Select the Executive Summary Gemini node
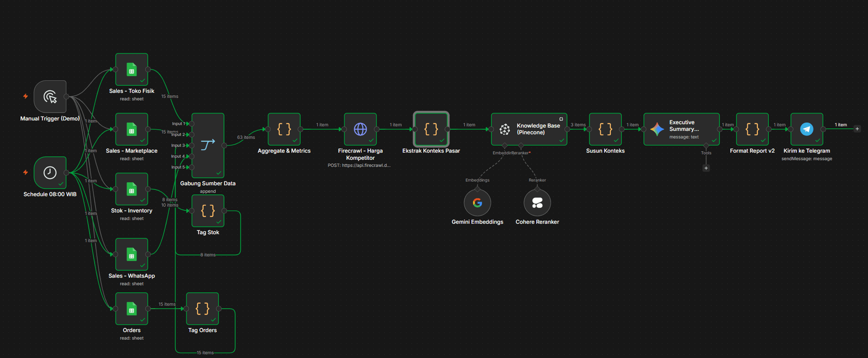 [x=682, y=129]
